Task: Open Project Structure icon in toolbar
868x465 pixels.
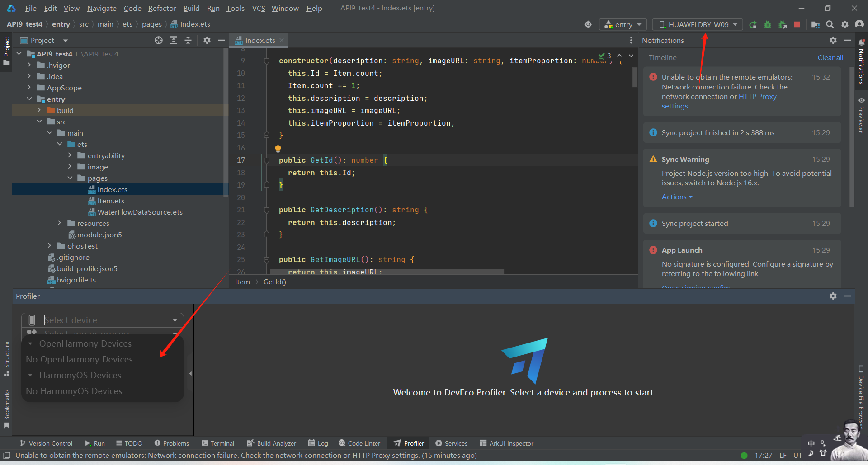Action: click(x=816, y=24)
